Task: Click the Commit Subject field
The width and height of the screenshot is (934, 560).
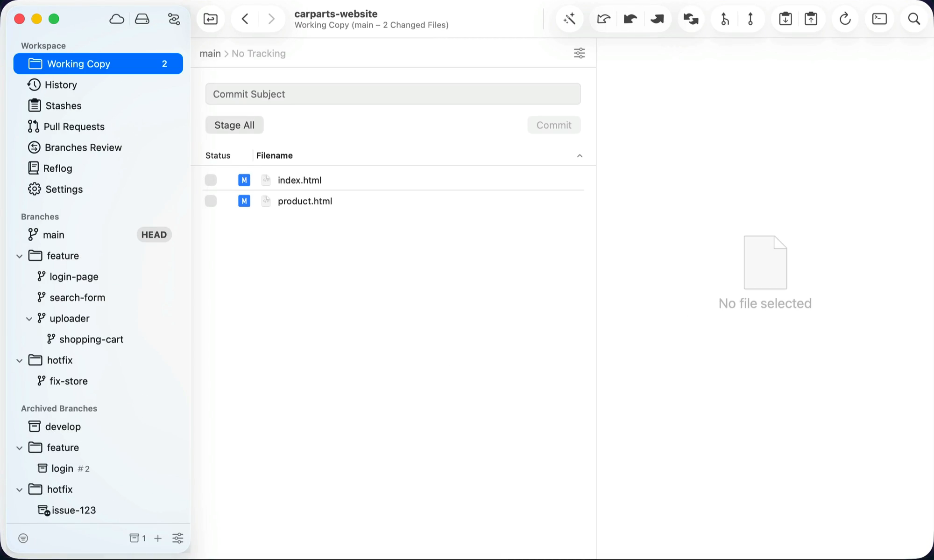Action: click(x=393, y=94)
